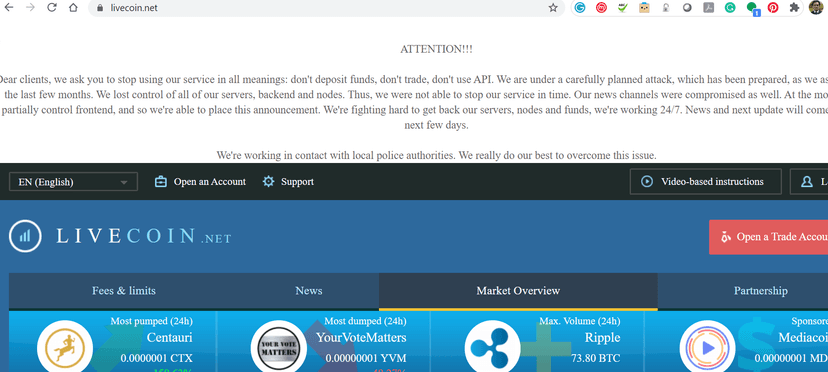Image resolution: width=828 pixels, height=372 pixels.
Task: Open the gray padlock extension icon
Action: 666,8
